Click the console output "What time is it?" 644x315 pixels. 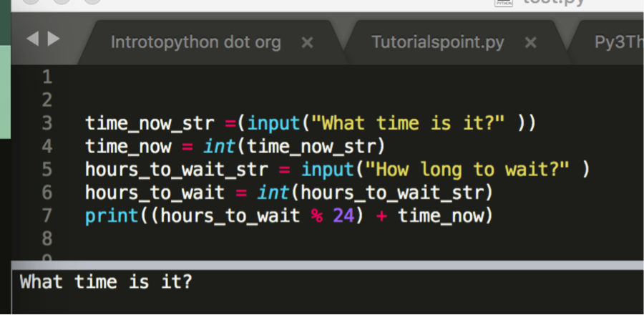[107, 282]
